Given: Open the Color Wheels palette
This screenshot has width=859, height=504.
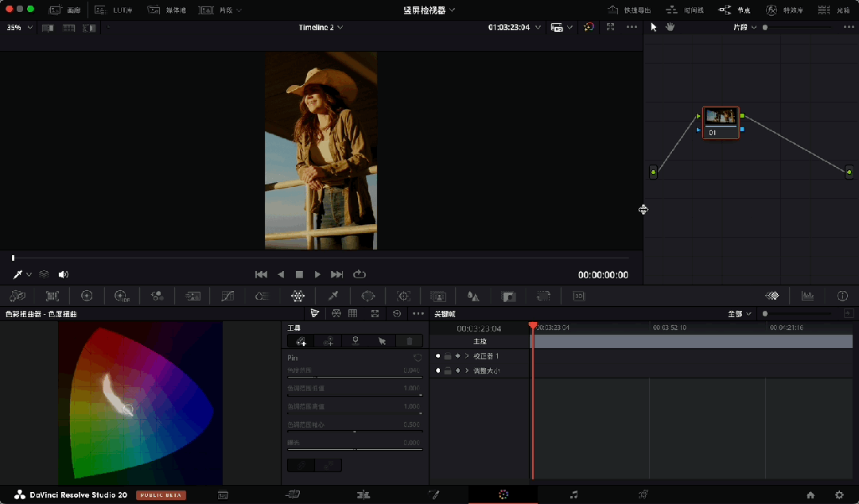Looking at the screenshot, I should coord(87,296).
